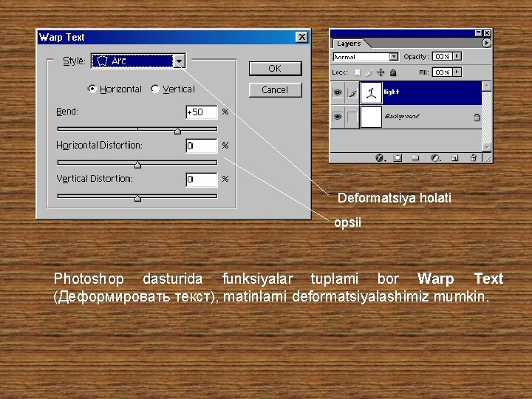Click the Vertical Distortion value field
The width and height of the screenshot is (532, 399).
(x=202, y=180)
